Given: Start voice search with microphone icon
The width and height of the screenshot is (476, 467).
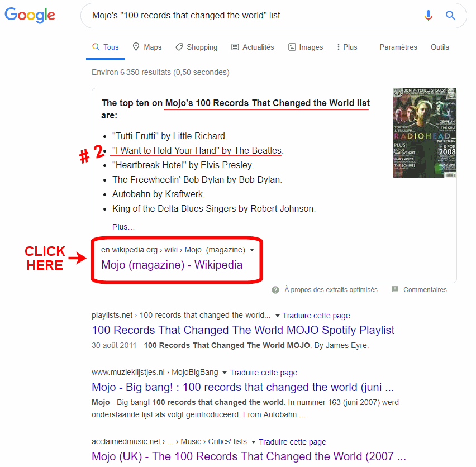Looking at the screenshot, I should click(x=429, y=15).
